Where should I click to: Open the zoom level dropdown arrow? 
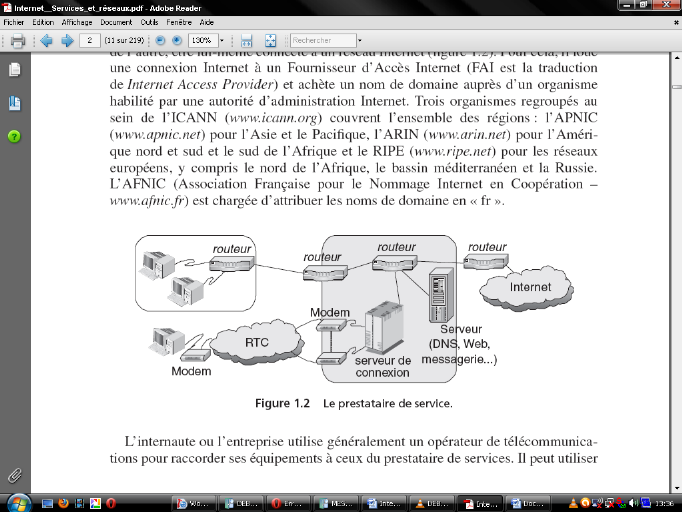tap(222, 40)
